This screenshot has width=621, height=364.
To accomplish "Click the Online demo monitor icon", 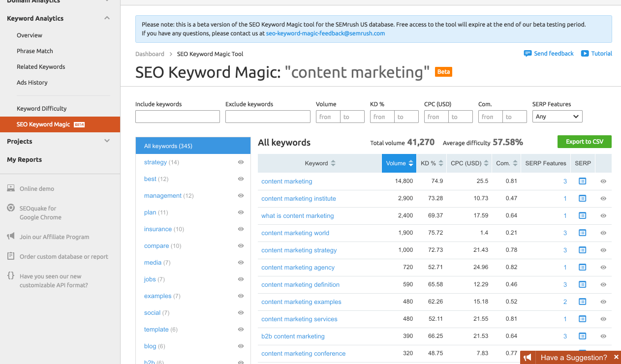I will click(11, 188).
